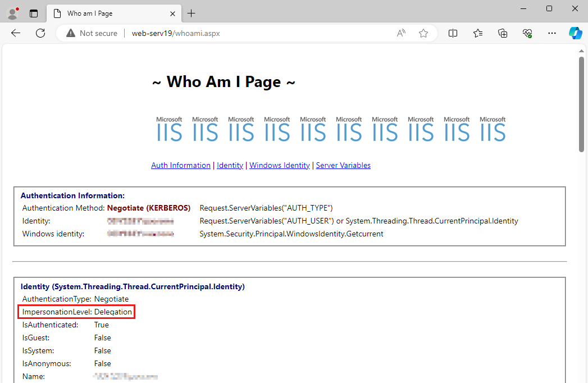This screenshot has height=383, width=588.
Task: Click the Browser essentials leaf icon
Action: 527,33
